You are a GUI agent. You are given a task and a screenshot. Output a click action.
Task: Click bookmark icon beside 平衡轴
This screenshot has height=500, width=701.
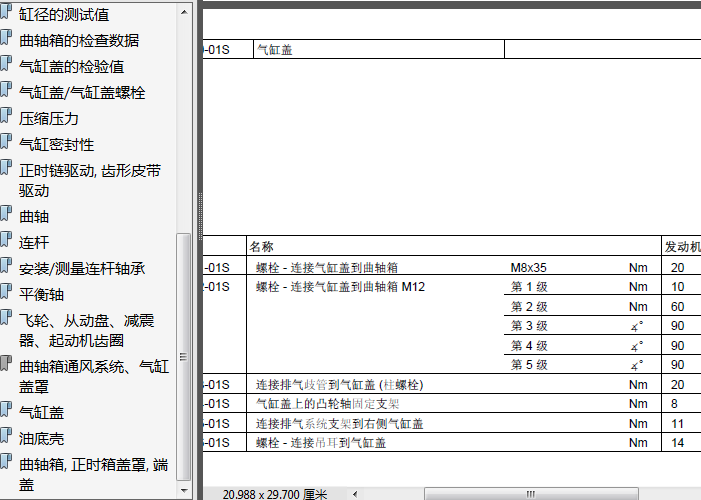pos(5,291)
